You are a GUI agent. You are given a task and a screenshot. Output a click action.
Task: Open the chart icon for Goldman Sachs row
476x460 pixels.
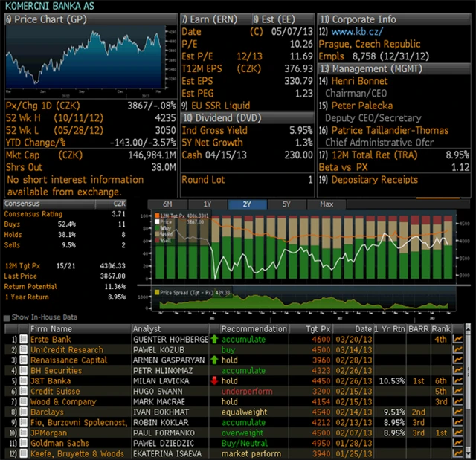(458, 443)
